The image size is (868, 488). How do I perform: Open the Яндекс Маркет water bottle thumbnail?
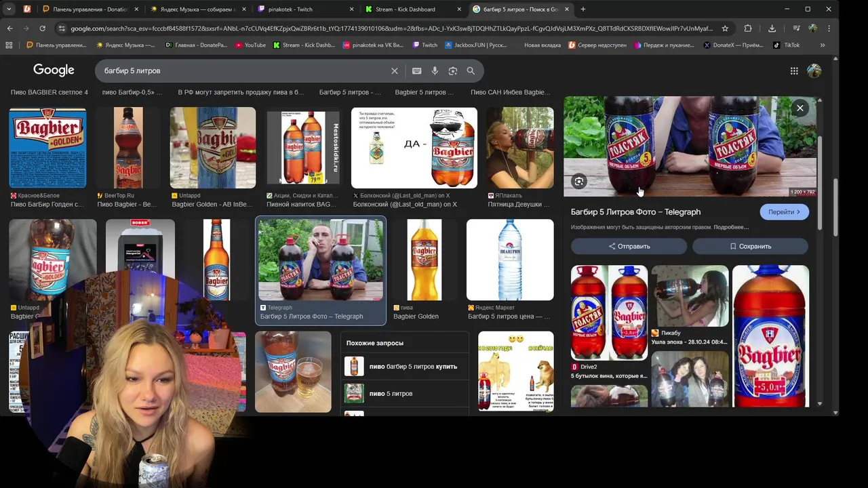pyautogui.click(x=510, y=260)
